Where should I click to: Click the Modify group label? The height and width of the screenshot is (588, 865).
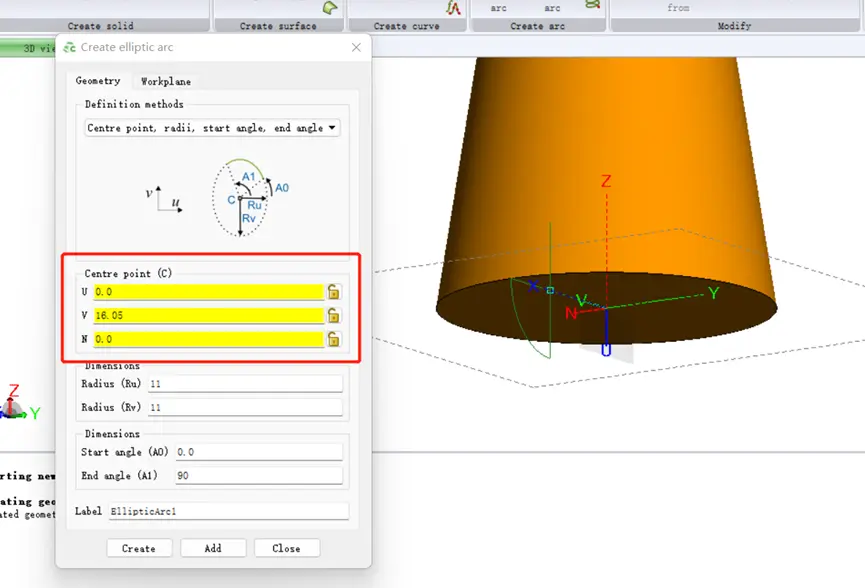point(734,26)
